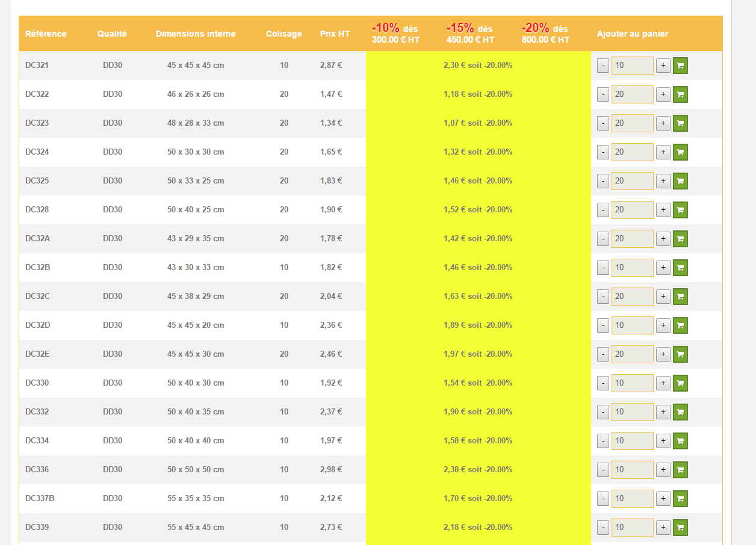756x545 pixels.
Task: Select the DC337B reference cell
Action: [x=40, y=499]
